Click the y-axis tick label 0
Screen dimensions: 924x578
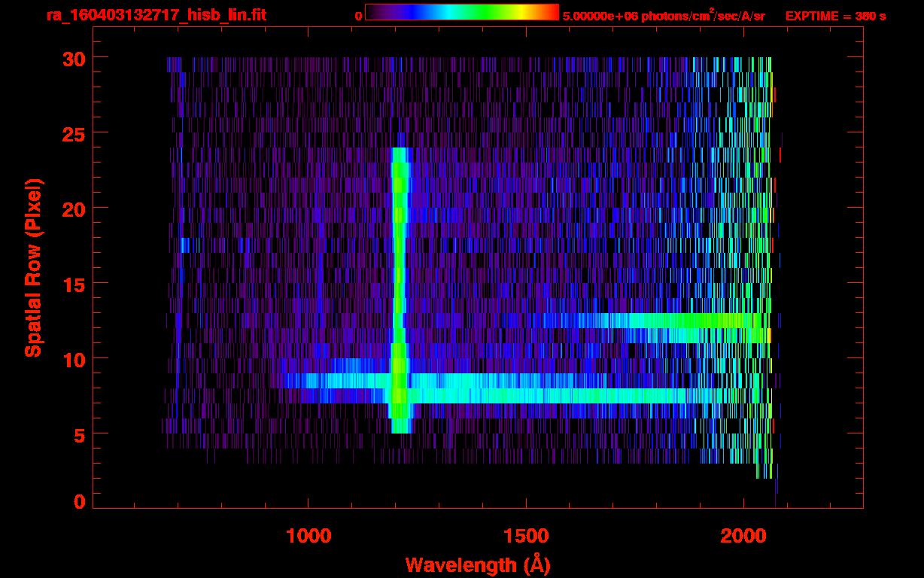coord(80,501)
